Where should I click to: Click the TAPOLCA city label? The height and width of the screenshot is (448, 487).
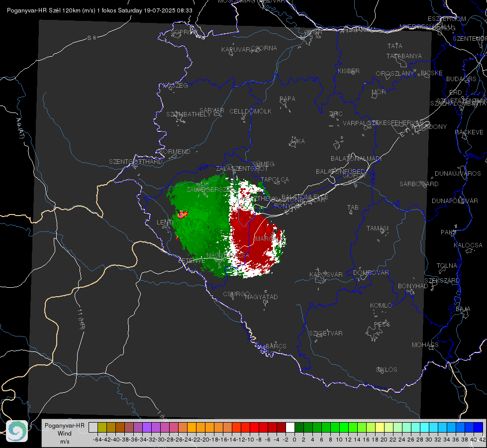tap(275, 180)
